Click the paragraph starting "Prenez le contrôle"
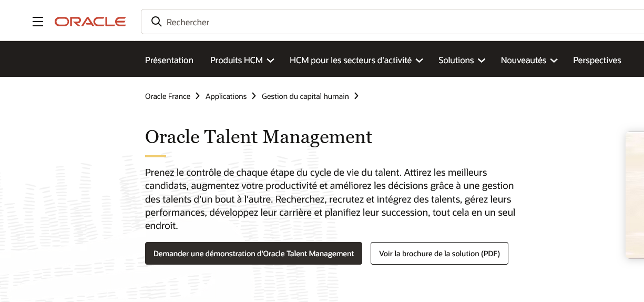The image size is (644, 302). (330, 199)
